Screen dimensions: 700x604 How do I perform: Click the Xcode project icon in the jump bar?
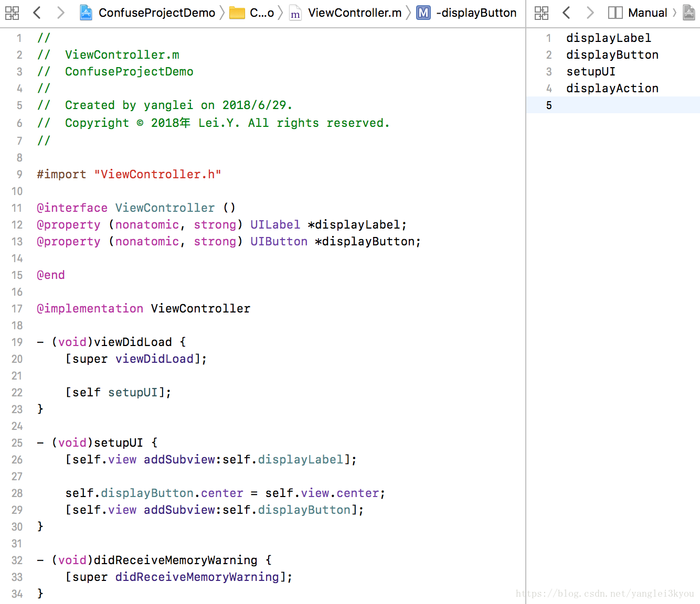coord(86,13)
